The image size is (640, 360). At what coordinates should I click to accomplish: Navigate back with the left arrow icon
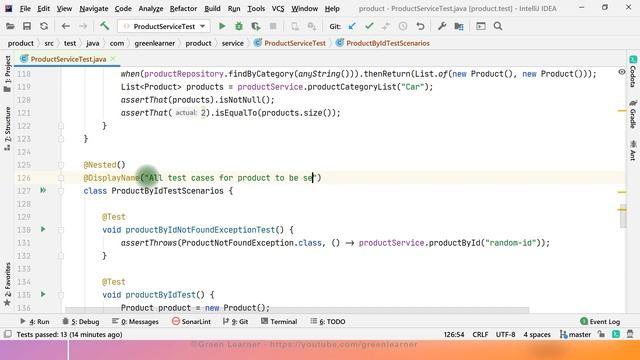coord(66,27)
